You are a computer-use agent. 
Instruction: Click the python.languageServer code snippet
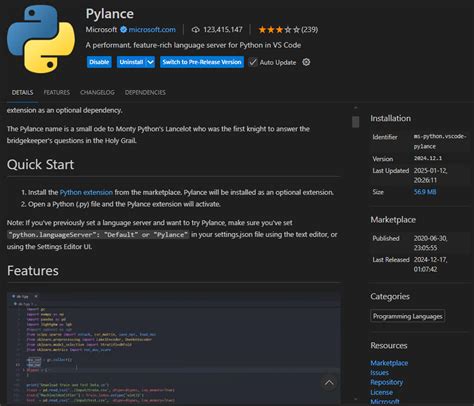click(x=98, y=235)
